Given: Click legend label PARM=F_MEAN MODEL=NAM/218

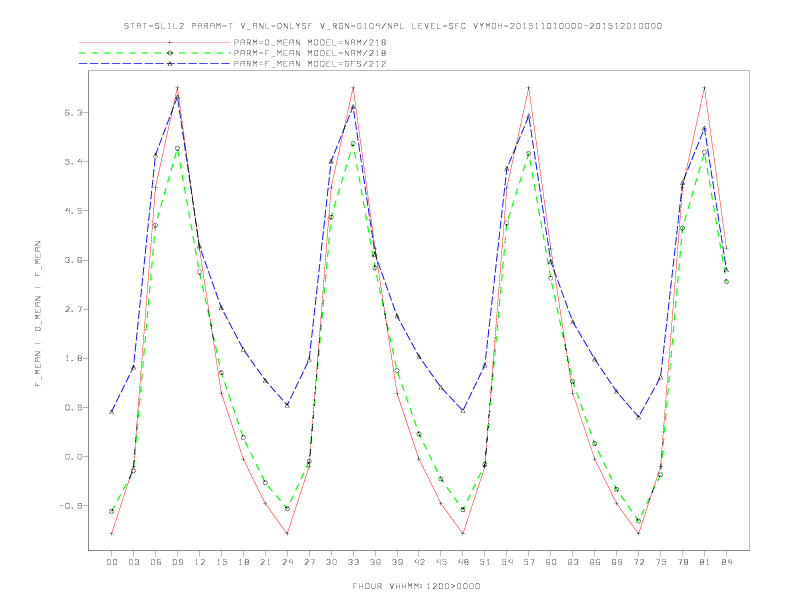Looking at the screenshot, I should 310,53.
